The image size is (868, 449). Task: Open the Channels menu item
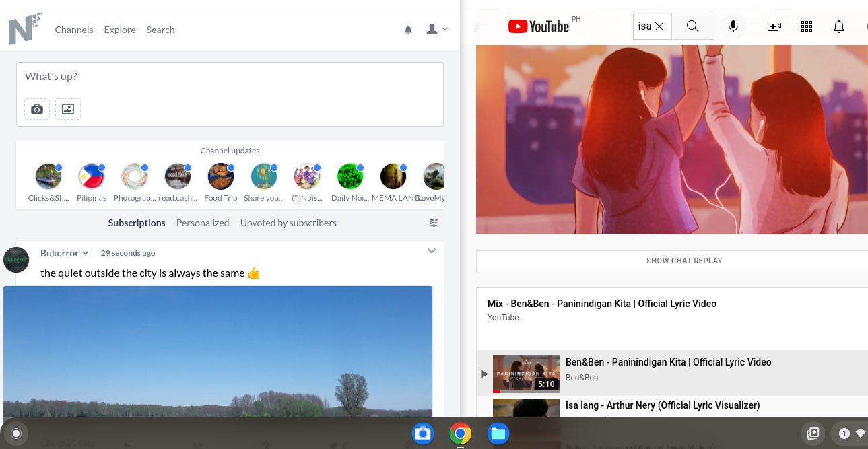click(74, 30)
